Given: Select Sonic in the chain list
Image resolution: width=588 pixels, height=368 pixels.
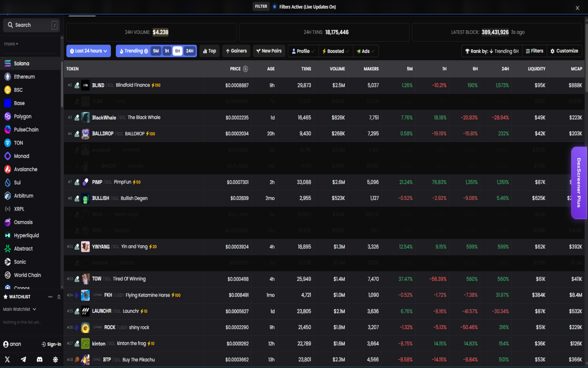Looking at the screenshot, I should tap(30, 262).
